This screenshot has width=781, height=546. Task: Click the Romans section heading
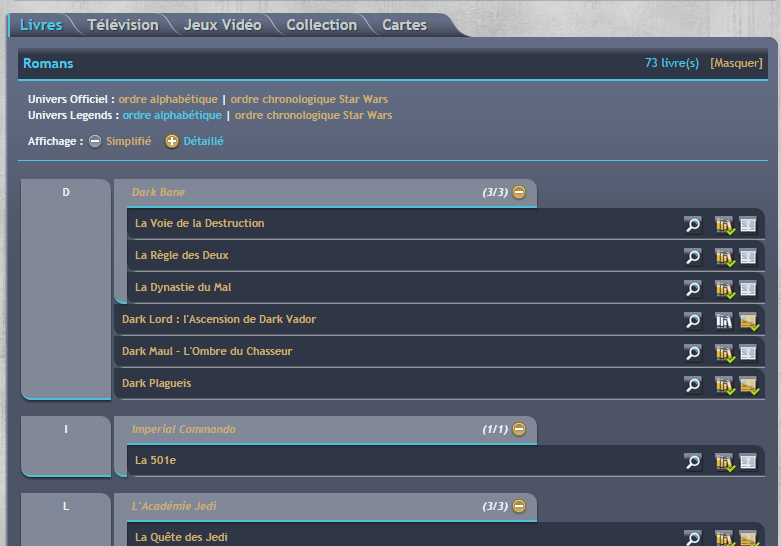click(x=48, y=63)
